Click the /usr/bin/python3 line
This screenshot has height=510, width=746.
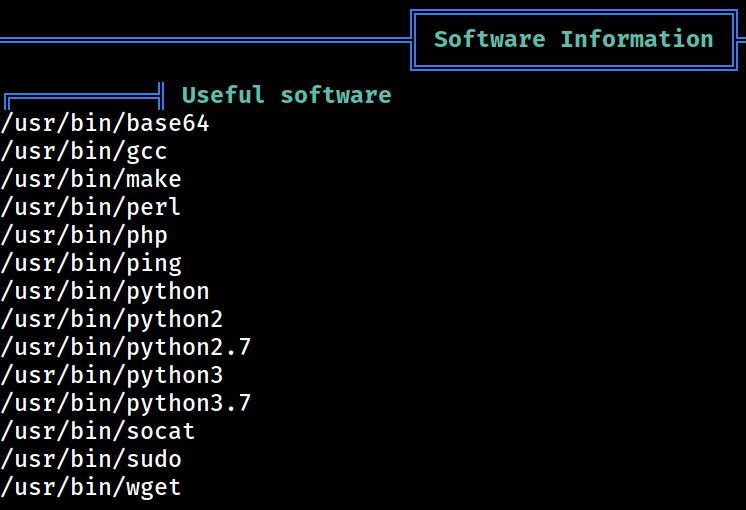click(x=112, y=375)
